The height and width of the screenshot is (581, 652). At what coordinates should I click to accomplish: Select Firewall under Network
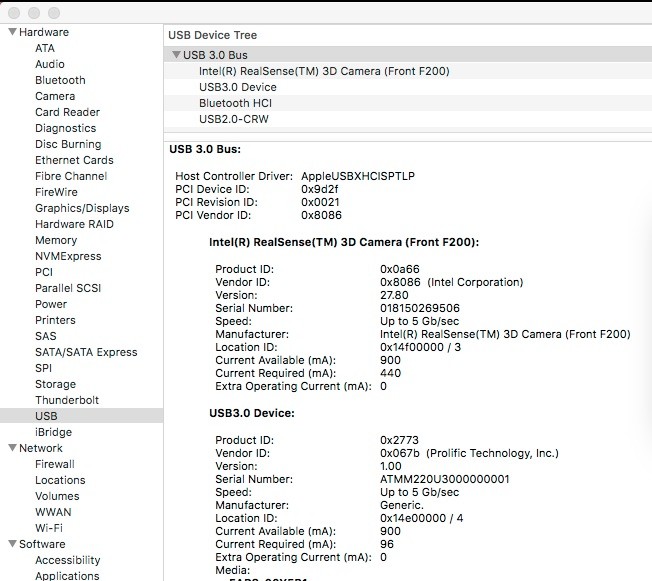[55, 464]
